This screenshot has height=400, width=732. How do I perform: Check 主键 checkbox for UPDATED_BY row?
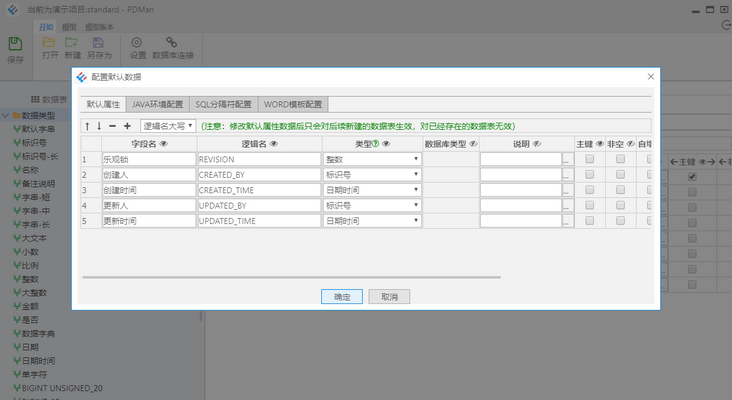pyautogui.click(x=590, y=205)
